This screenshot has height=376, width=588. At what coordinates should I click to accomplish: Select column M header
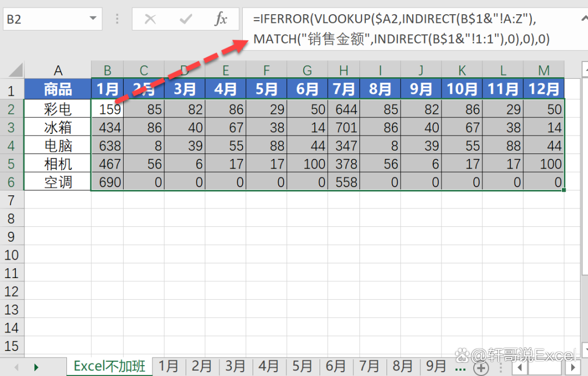544,70
